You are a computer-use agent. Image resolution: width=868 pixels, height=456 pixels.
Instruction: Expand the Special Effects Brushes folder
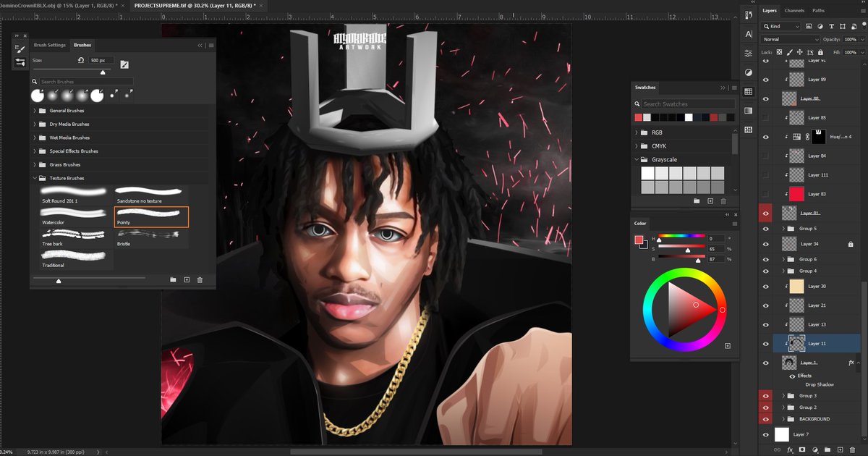click(x=35, y=151)
